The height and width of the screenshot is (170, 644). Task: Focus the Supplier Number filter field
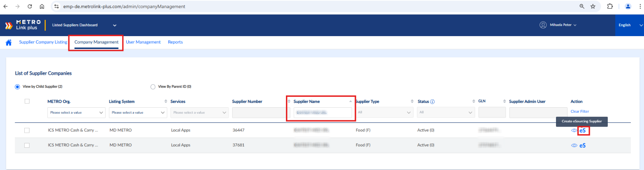(x=261, y=112)
